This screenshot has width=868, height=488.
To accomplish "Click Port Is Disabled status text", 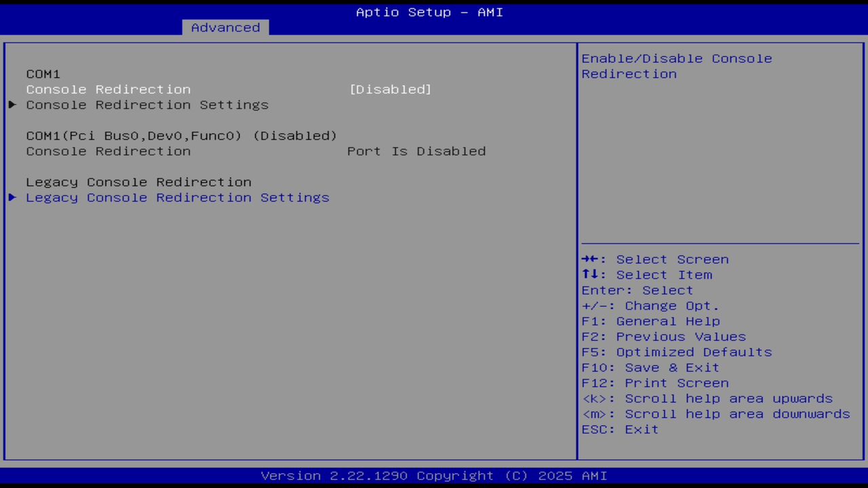I will point(416,150).
